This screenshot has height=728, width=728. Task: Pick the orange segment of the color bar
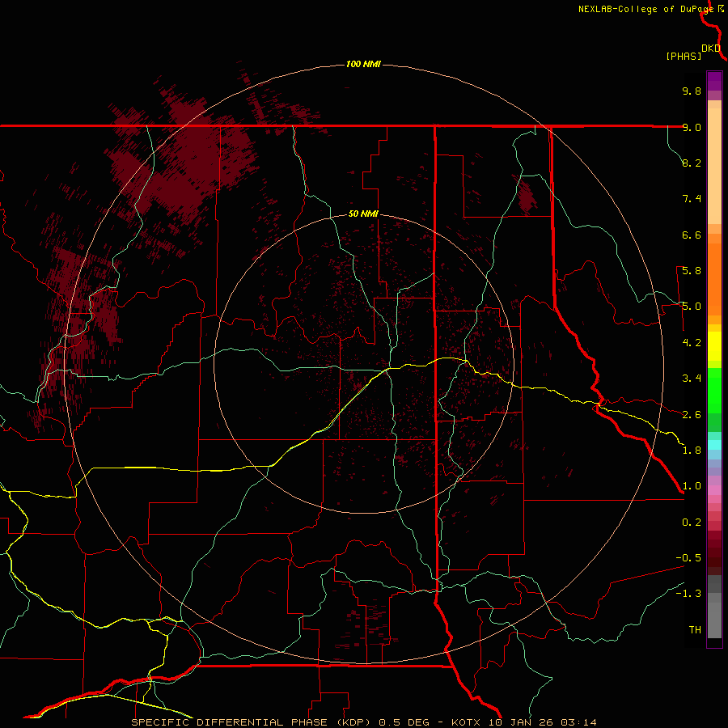(x=714, y=275)
